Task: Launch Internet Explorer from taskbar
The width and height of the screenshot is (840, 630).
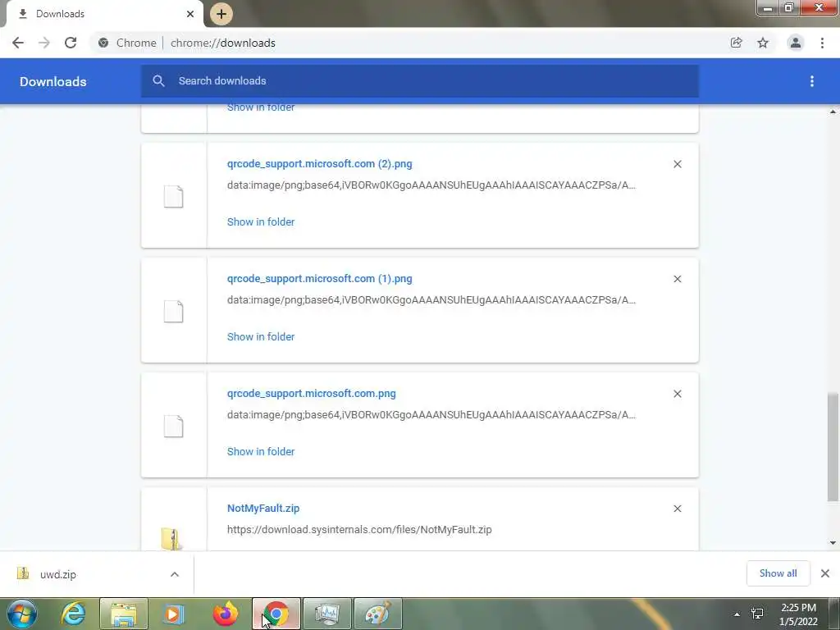Action: pyautogui.click(x=73, y=614)
